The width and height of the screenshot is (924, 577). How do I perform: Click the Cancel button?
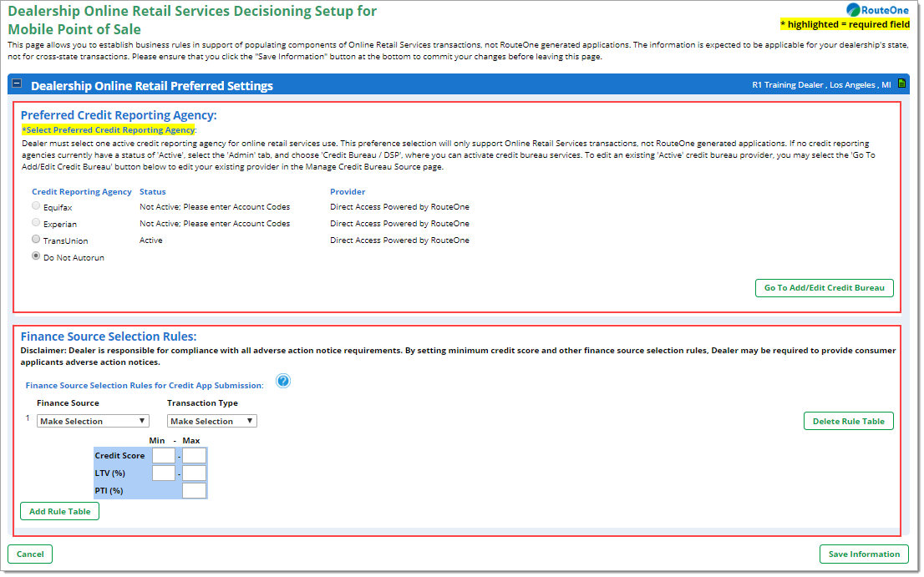[30, 554]
